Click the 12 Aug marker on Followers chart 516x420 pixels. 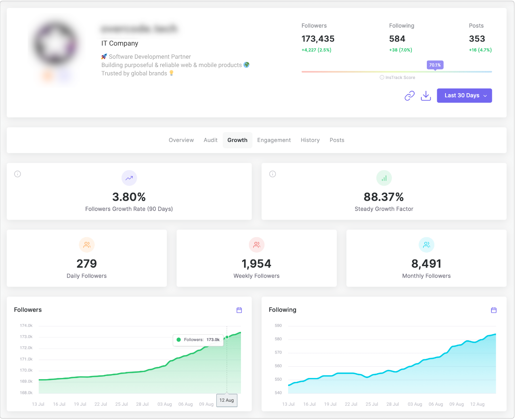(x=227, y=400)
